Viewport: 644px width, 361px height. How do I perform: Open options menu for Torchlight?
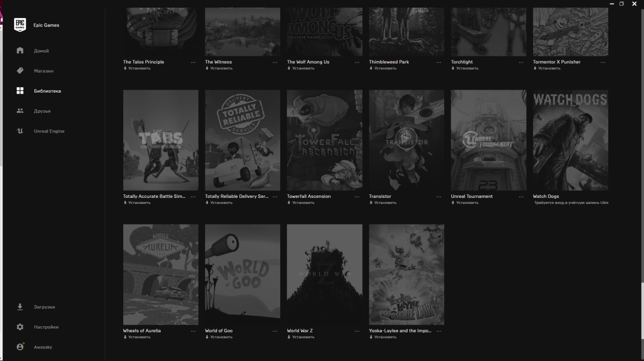pyautogui.click(x=521, y=62)
